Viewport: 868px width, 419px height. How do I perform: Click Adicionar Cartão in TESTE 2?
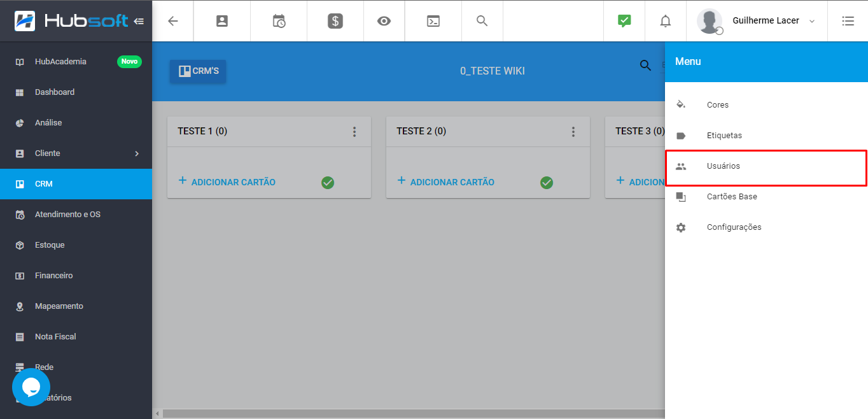[445, 181]
